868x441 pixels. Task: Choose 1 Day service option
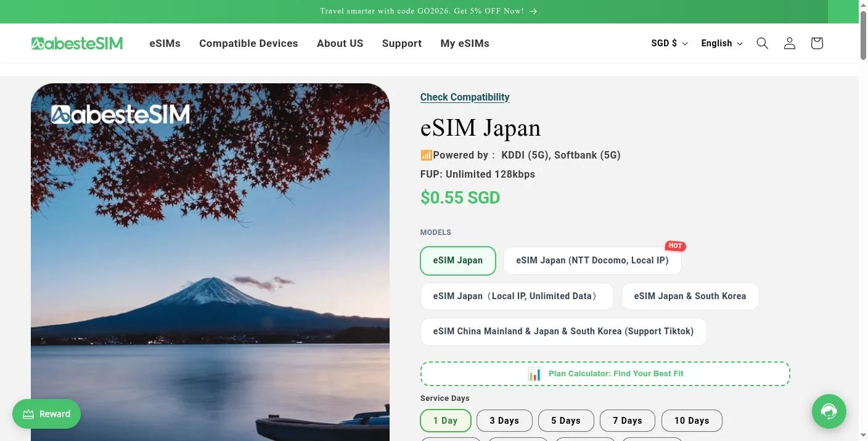pos(446,421)
